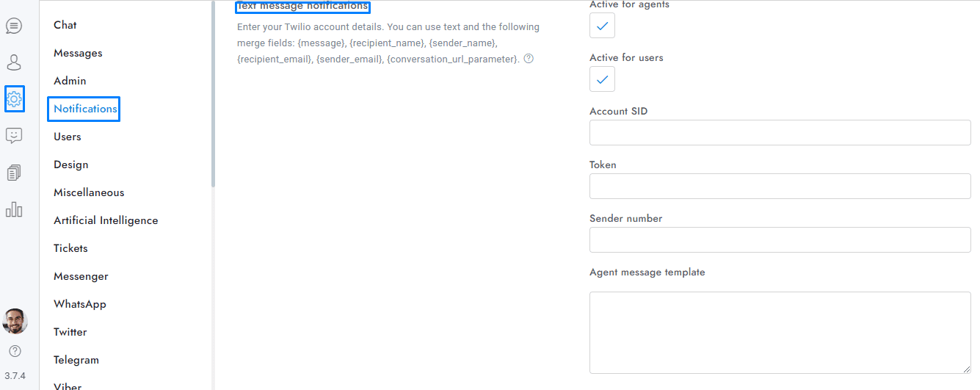Open the WhatsApp settings tab

(x=80, y=304)
